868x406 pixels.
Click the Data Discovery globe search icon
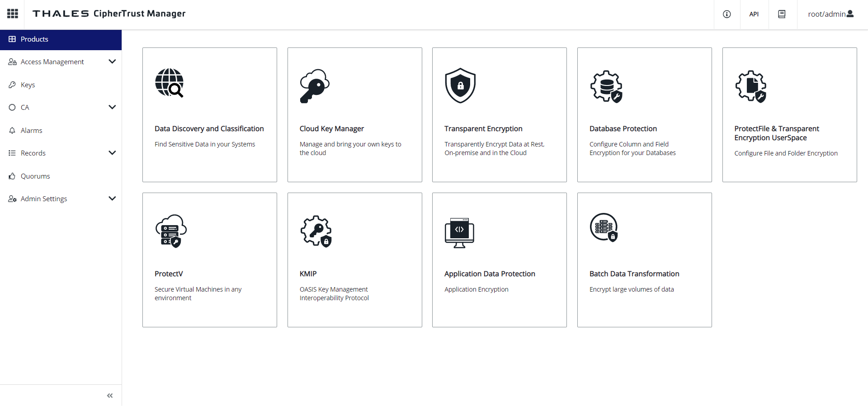point(170,83)
